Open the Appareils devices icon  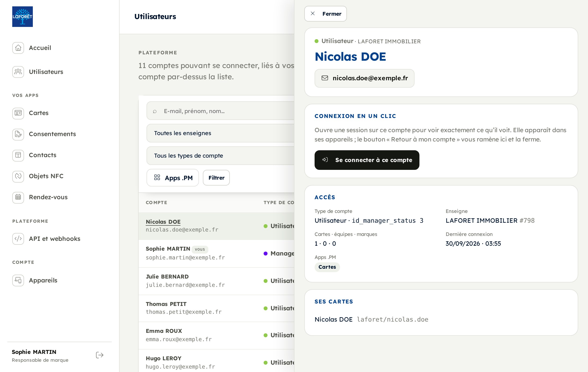[18, 280]
